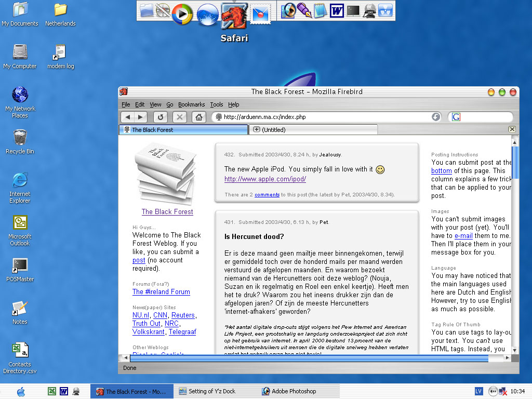Click the e-mail link under Images

[463, 236]
